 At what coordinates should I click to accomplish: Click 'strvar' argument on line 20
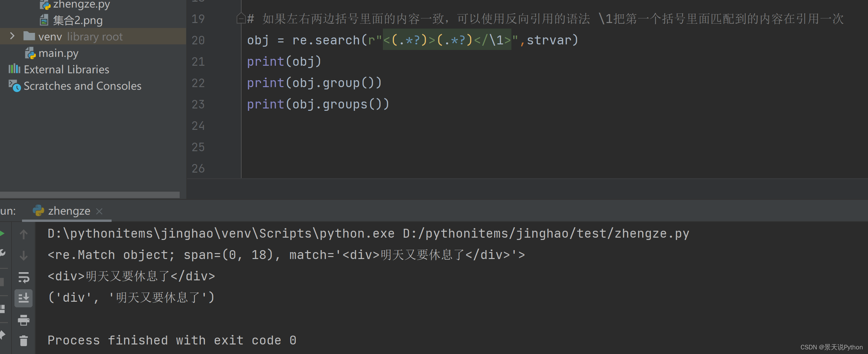click(549, 40)
